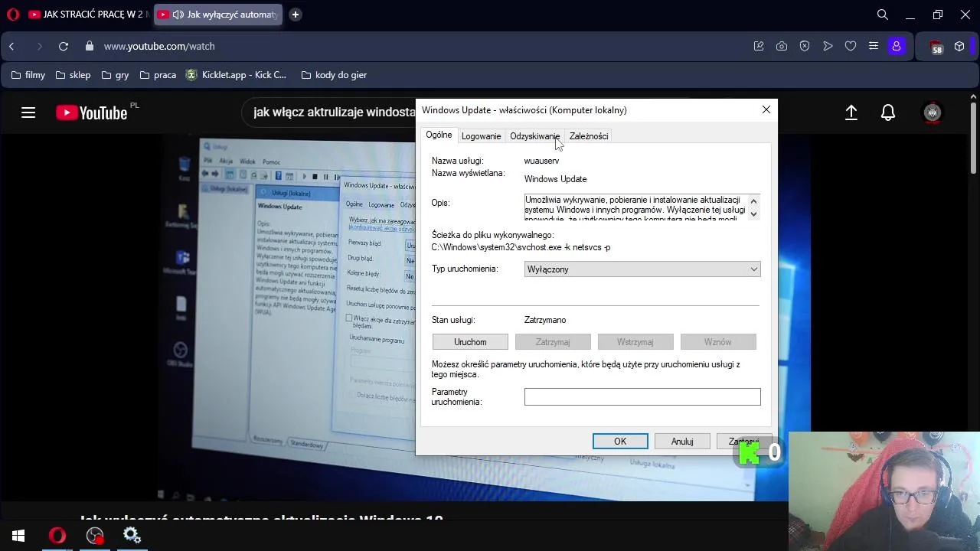
Task: Click the wuauserv service name text
Action: point(541,161)
